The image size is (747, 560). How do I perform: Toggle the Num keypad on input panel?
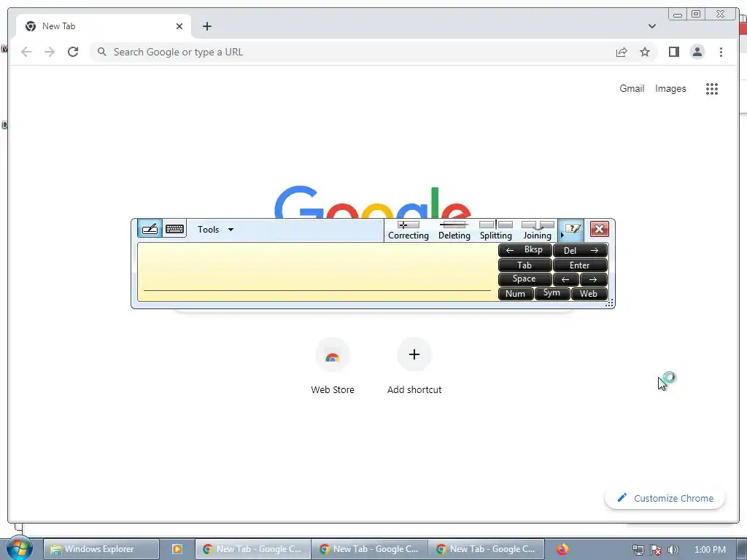(516, 294)
